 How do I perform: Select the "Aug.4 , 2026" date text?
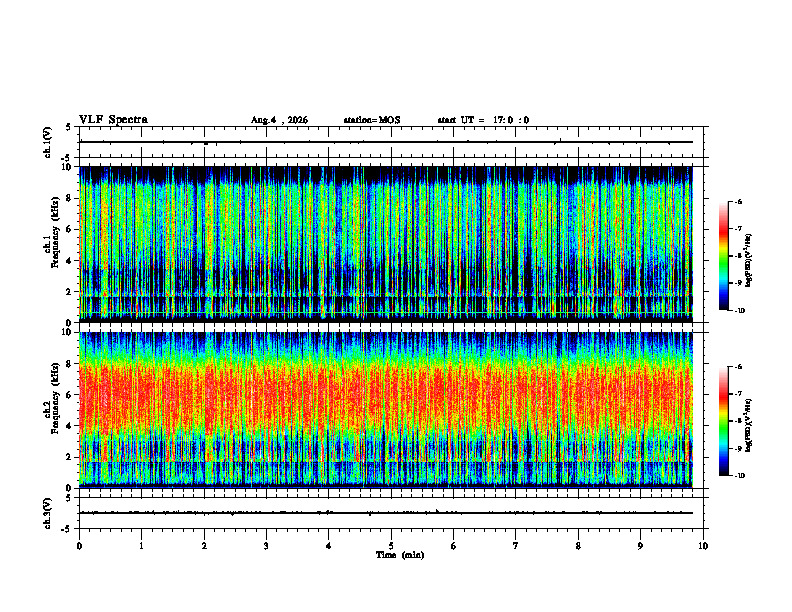point(279,120)
